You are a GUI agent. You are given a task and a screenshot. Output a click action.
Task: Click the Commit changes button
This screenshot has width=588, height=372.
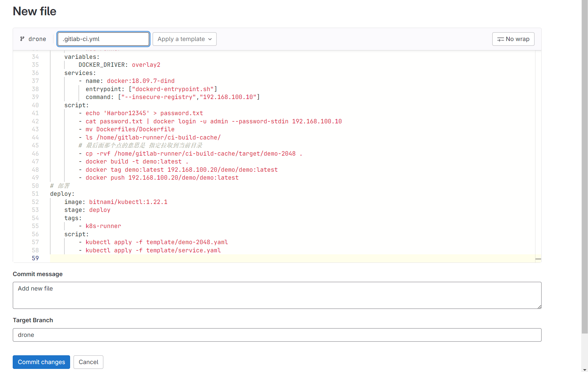pos(41,362)
